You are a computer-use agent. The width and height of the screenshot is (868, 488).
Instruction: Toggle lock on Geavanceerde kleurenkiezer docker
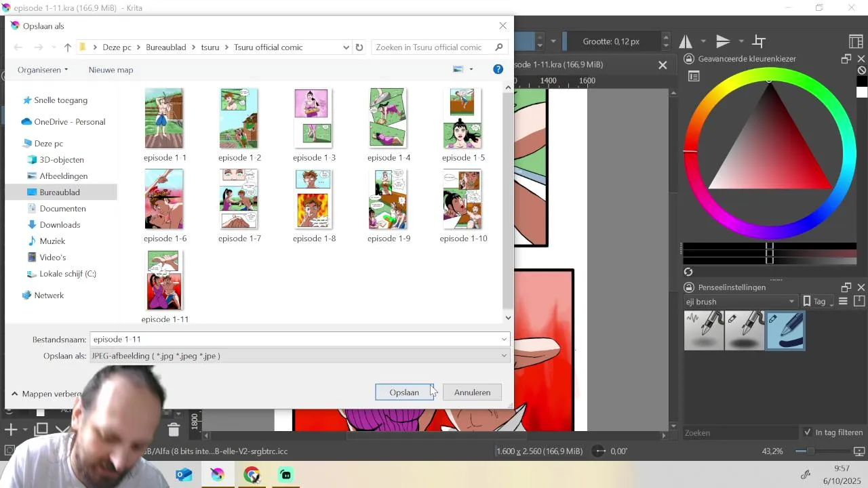[x=689, y=59]
